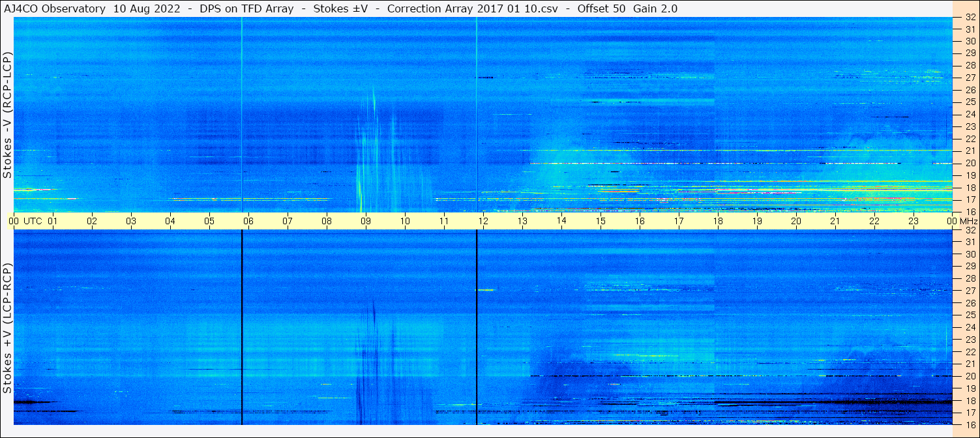Click green vertical line near 06 in upper spectrogram
The height and width of the screenshot is (438, 980).
click(x=242, y=115)
